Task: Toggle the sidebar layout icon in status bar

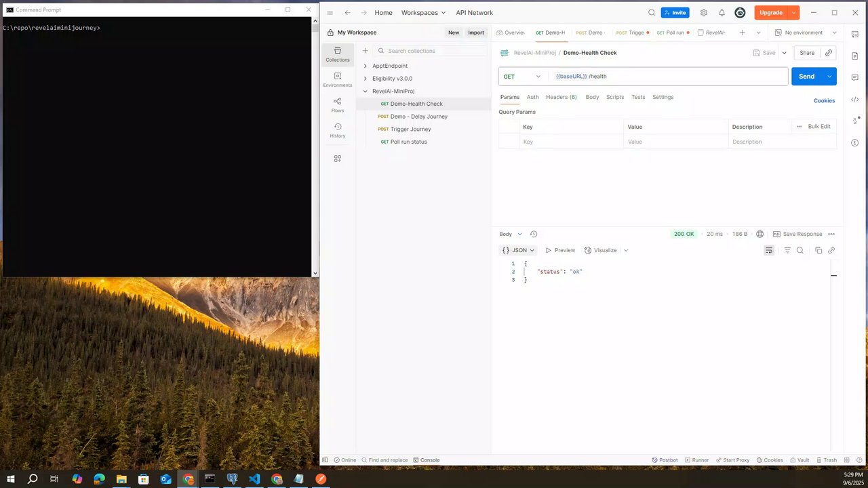Action: pos(325,460)
